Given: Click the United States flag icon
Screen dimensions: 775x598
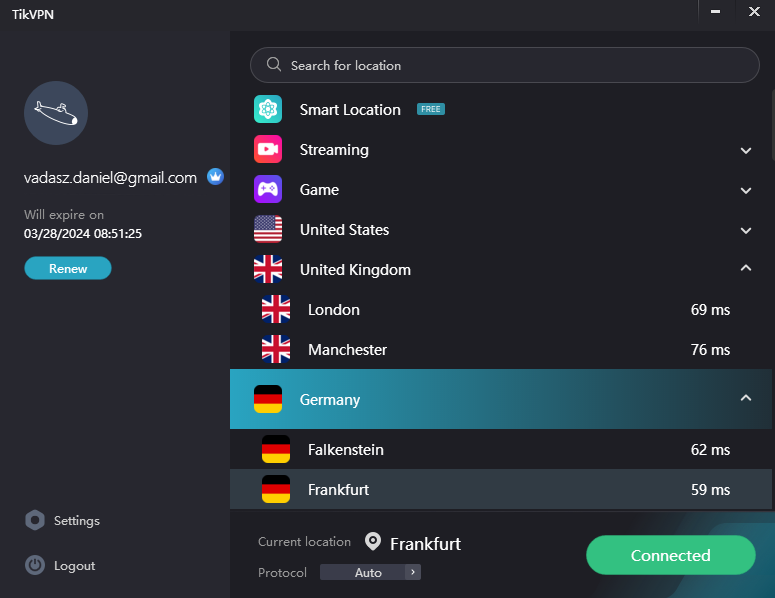Looking at the screenshot, I should 268,230.
